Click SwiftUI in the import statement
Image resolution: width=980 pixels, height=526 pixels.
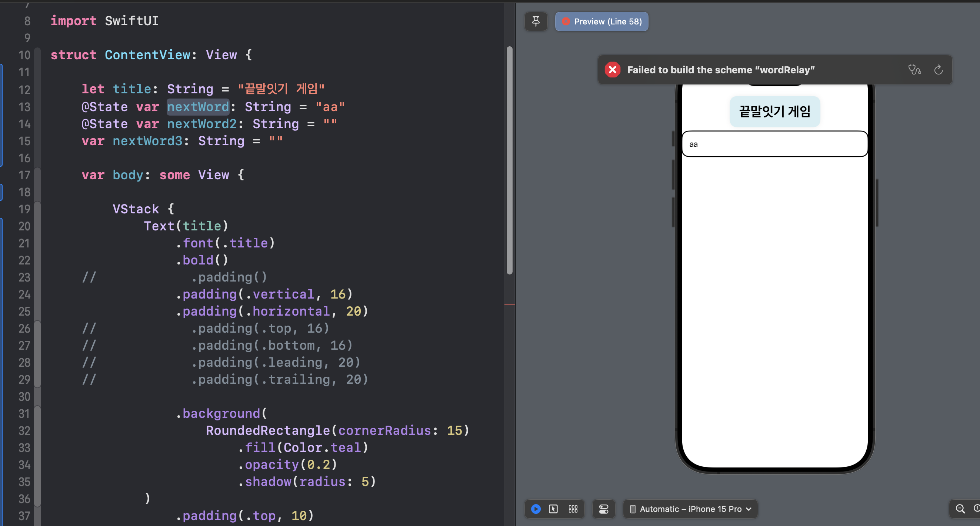(131, 21)
